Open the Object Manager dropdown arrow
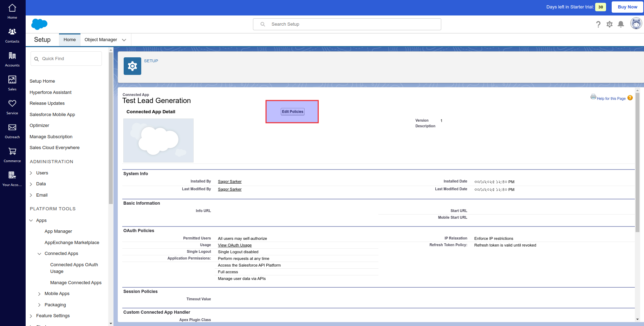This screenshot has height=326, width=644. point(124,40)
